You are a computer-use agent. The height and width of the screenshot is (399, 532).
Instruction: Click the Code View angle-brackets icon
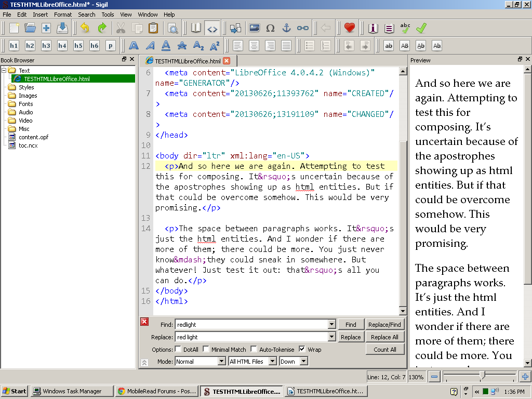tap(212, 28)
